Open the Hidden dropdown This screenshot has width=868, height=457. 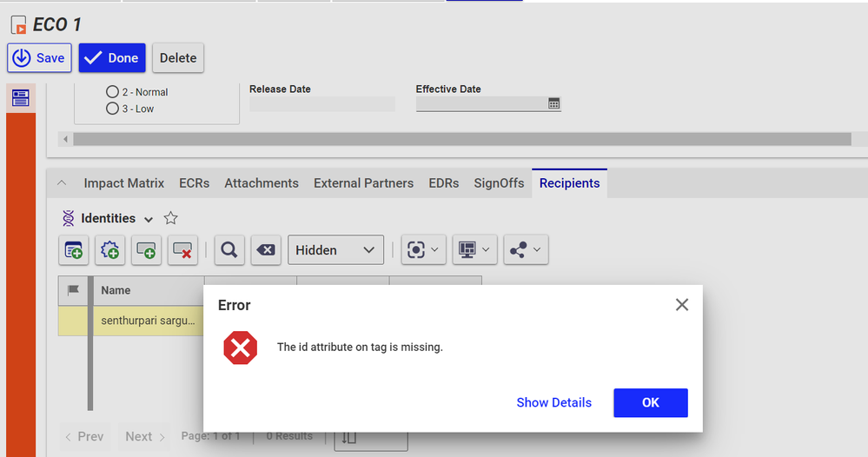pyautogui.click(x=335, y=250)
